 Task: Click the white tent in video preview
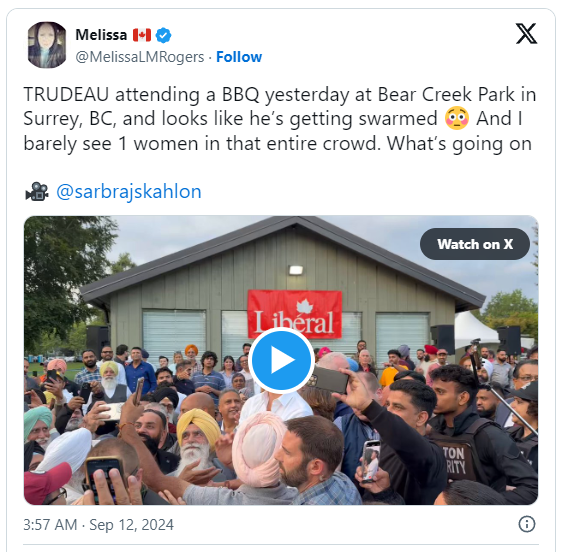point(475,330)
